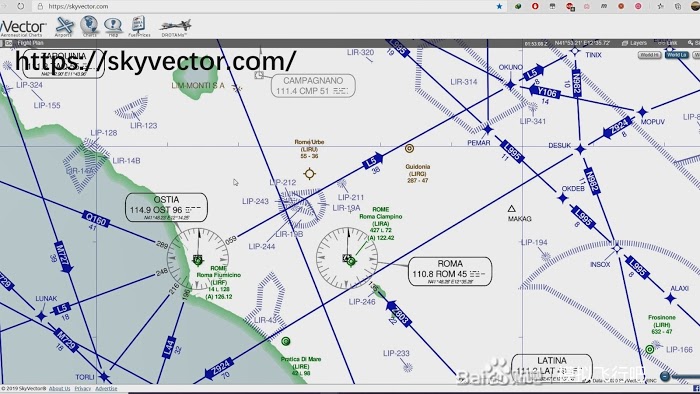700x394 pixels.
Task: Click the INSOX waypoint symbol
Action: [x=617, y=248]
